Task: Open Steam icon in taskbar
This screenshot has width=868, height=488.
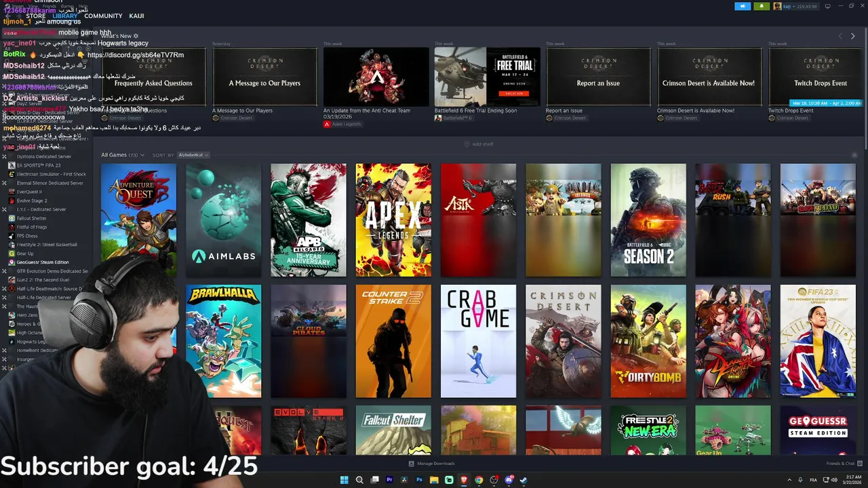Action: coord(524,480)
